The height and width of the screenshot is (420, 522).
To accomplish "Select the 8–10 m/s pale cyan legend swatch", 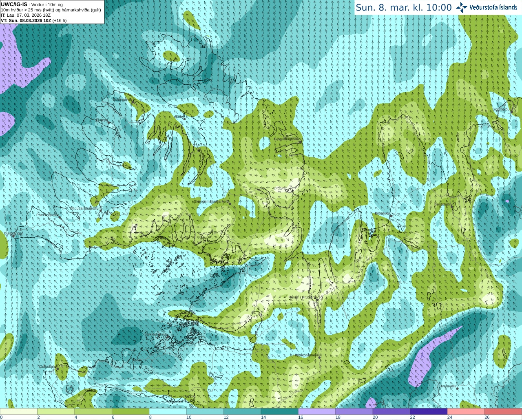I will point(168,411).
